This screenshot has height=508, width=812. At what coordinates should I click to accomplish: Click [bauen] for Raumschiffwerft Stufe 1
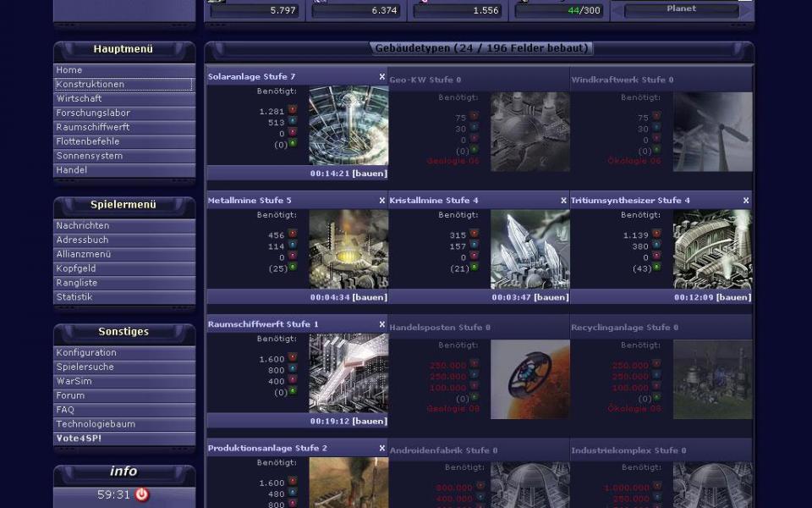370,422
